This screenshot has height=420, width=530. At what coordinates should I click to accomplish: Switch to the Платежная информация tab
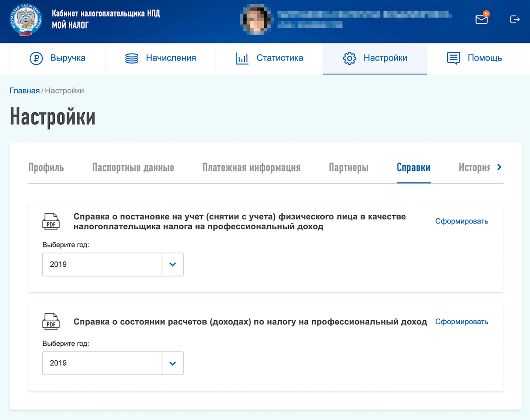pos(251,167)
